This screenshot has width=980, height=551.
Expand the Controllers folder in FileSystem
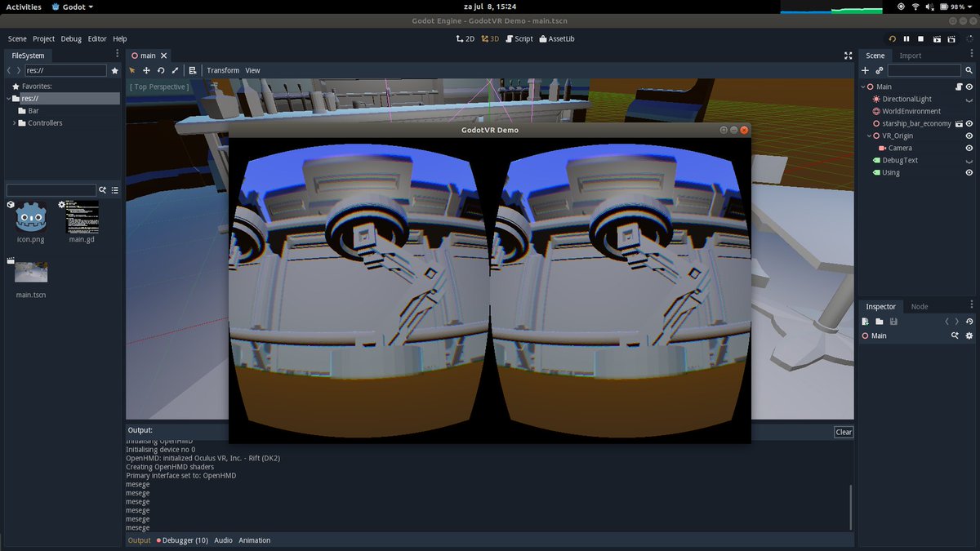coord(15,123)
